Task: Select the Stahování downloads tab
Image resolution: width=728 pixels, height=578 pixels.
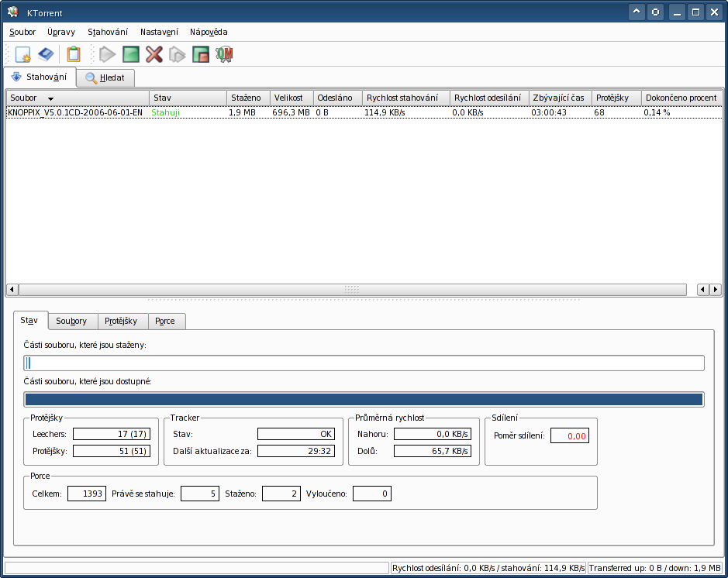Action: 40,77
